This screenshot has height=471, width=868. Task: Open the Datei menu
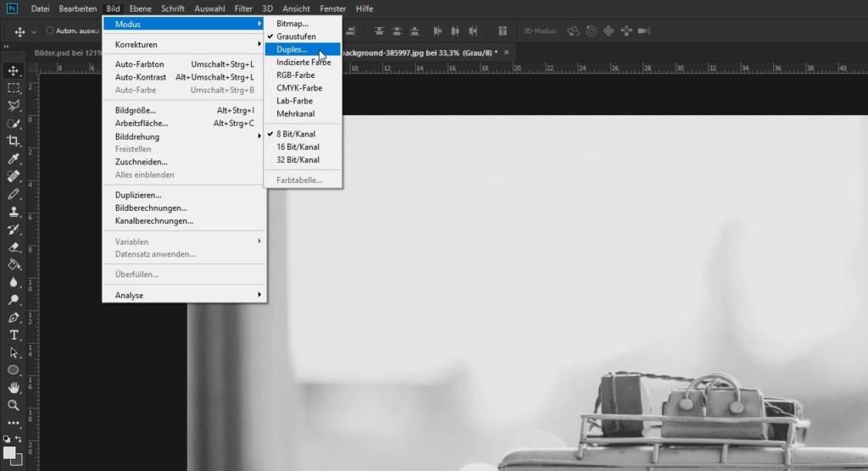coord(40,8)
